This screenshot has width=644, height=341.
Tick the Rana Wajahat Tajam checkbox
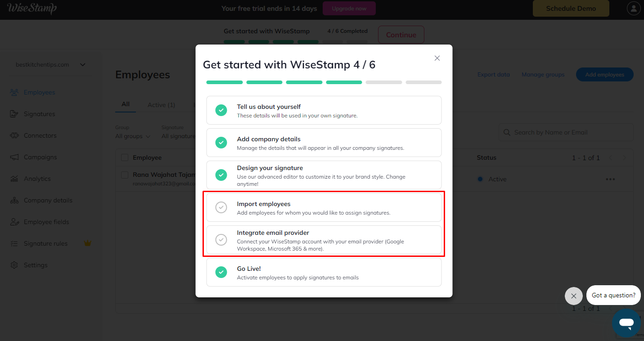125,175
